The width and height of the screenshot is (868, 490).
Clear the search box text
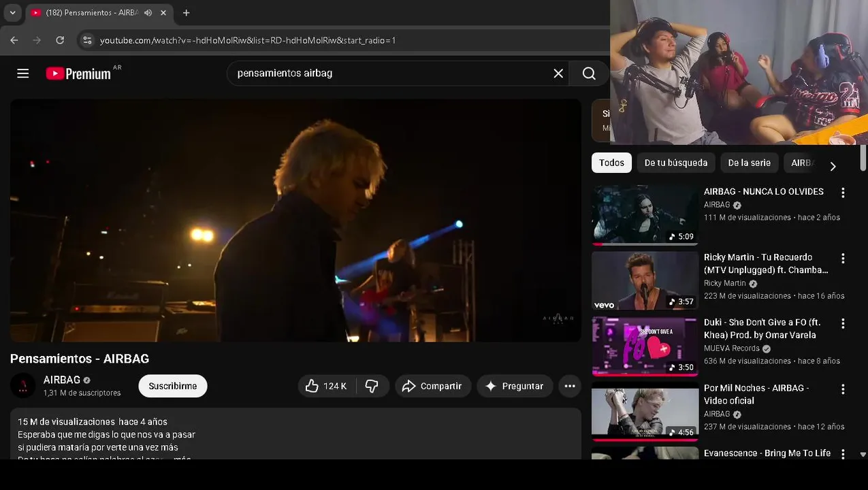tap(558, 73)
